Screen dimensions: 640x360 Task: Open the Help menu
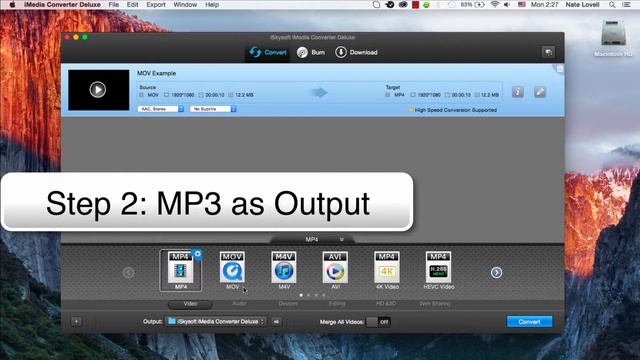click(212, 4)
